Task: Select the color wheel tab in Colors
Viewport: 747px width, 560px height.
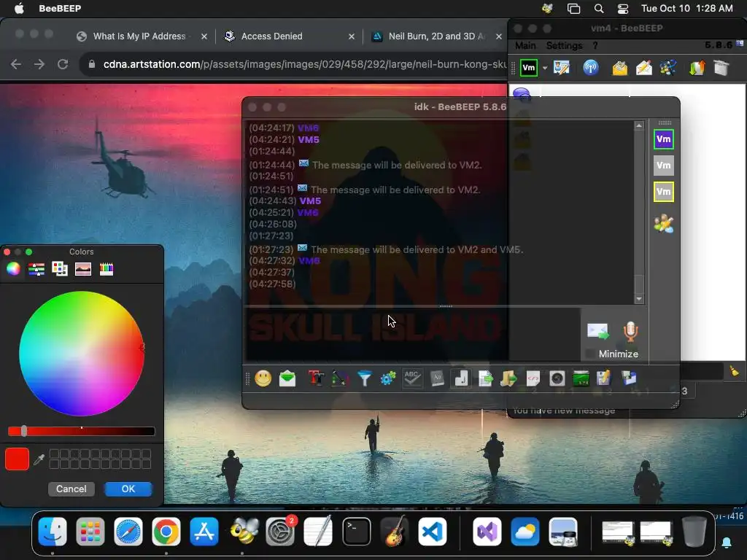Action: [13, 269]
